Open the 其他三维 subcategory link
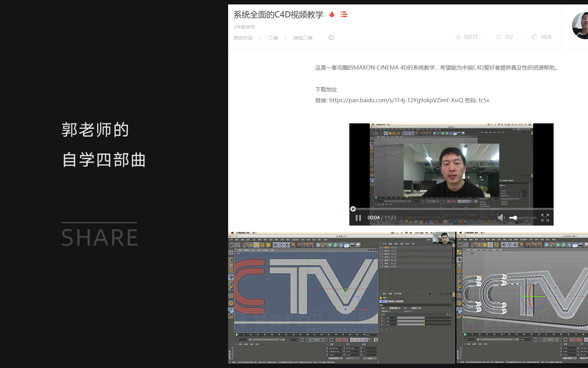This screenshot has width=588, height=368. click(x=303, y=38)
